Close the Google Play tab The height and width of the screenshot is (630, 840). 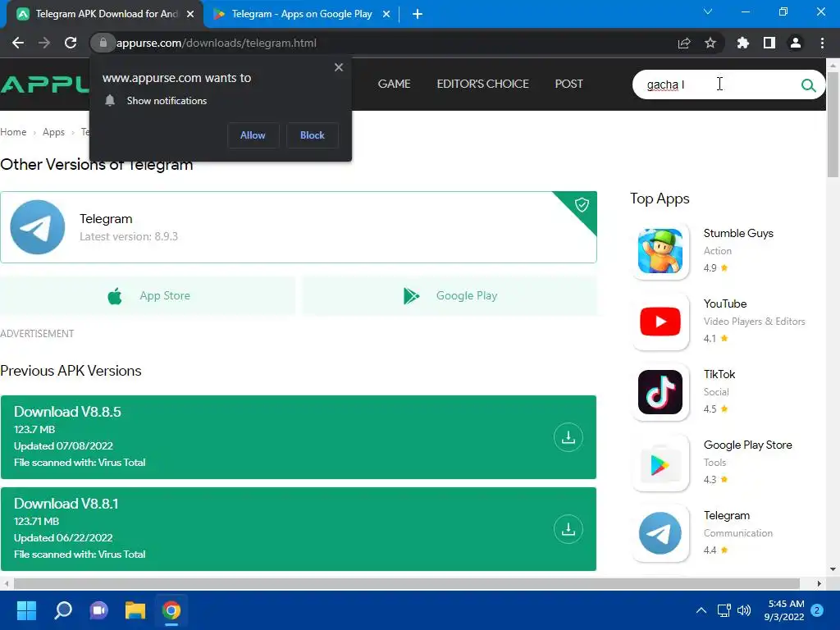[x=386, y=14]
